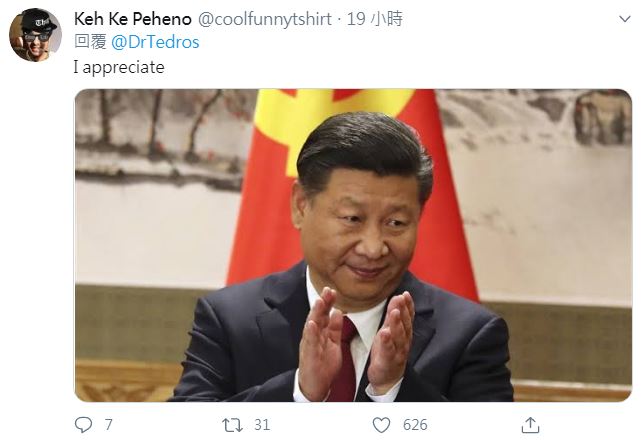Click the display name Keh Ke Peheno

click(133, 19)
